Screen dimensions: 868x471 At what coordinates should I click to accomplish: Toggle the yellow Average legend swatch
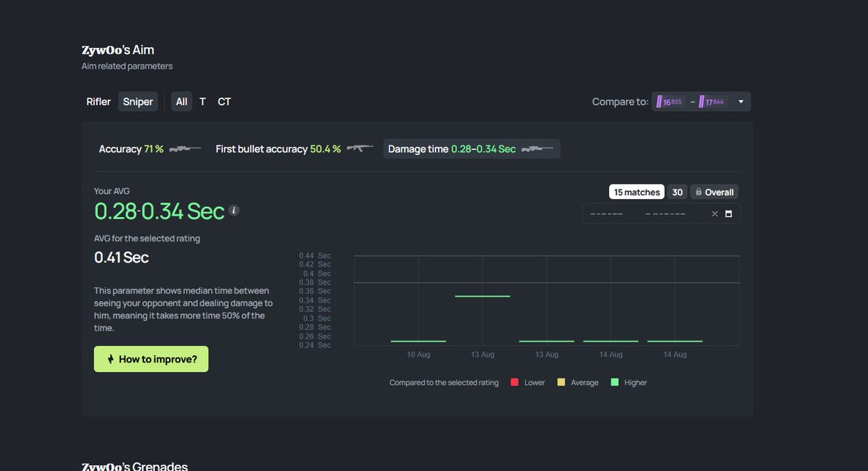click(x=561, y=382)
